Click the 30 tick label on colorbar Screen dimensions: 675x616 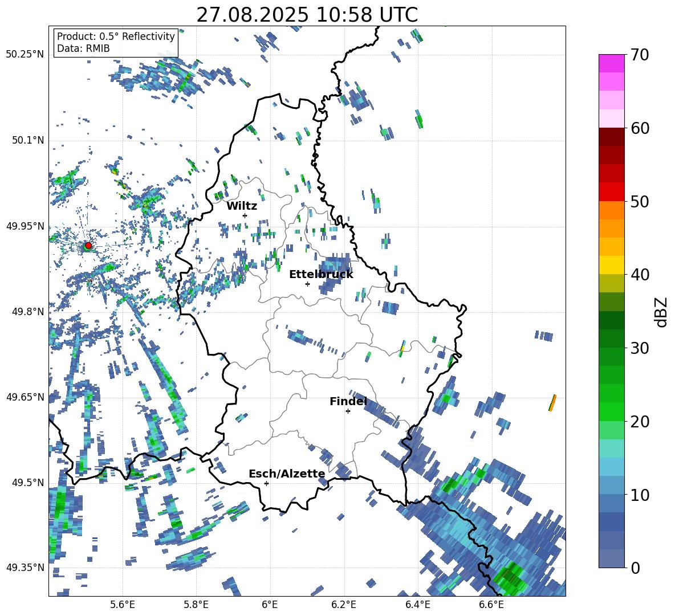[640, 348]
